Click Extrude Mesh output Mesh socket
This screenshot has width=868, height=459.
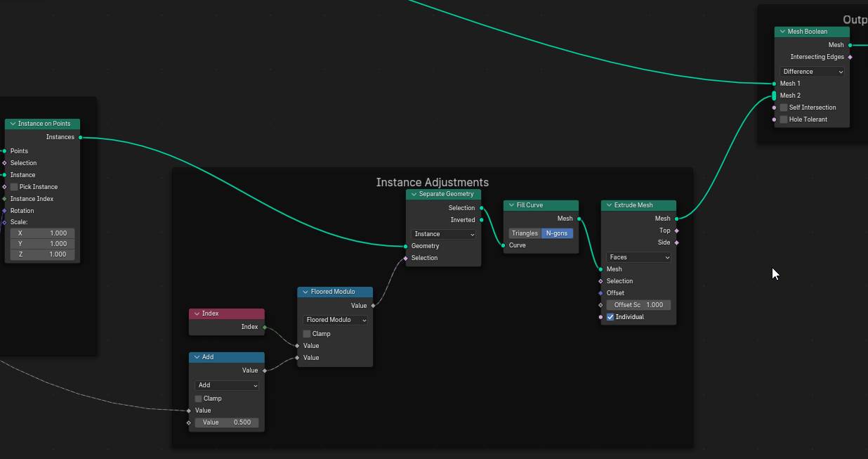click(676, 219)
